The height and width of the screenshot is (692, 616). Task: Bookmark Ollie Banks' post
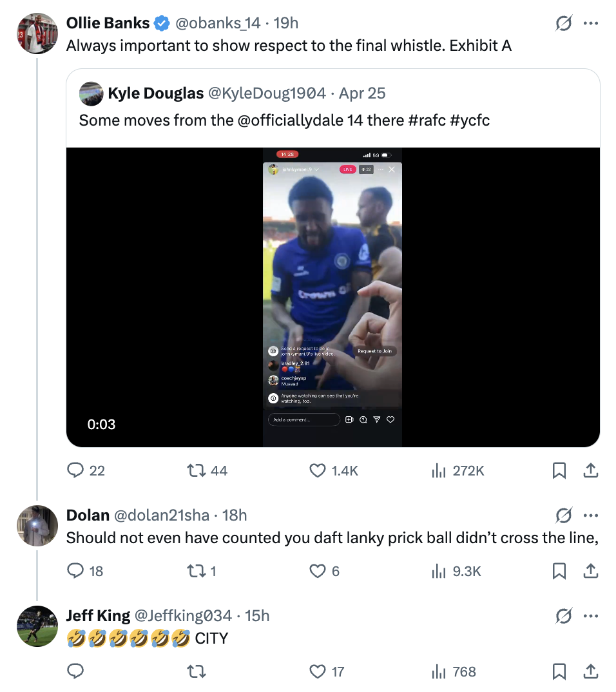tap(559, 471)
